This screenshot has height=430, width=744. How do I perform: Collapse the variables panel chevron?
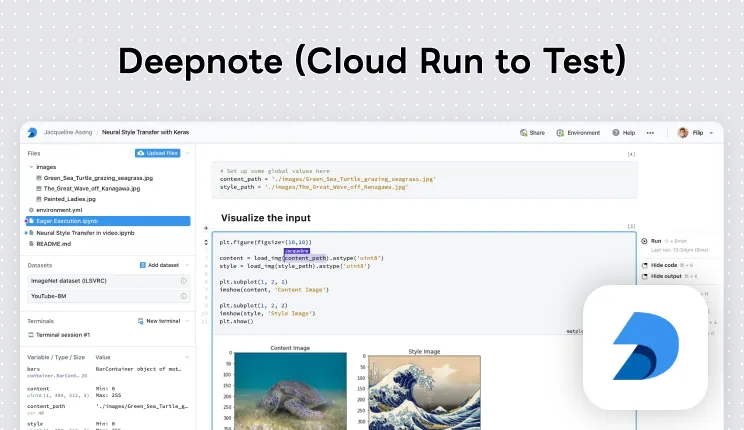pos(187,357)
